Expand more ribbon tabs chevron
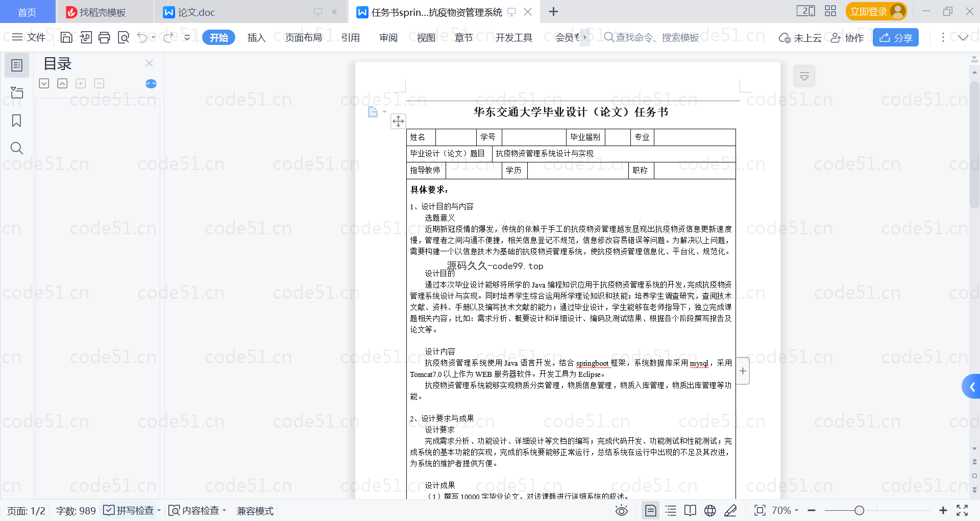The height and width of the screenshot is (521, 980). point(585,37)
